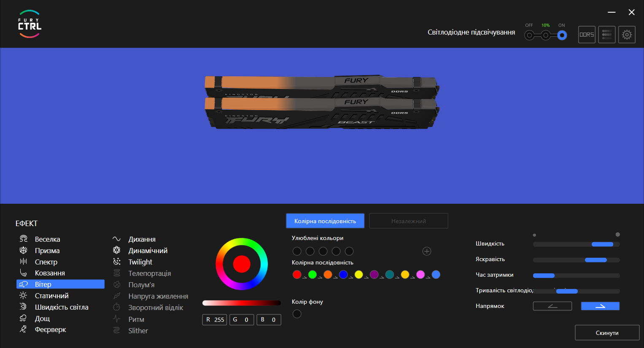Image resolution: width=644 pixels, height=348 pixels.
Task: Click the Швидкість світла effect icon
Action: [24, 307]
